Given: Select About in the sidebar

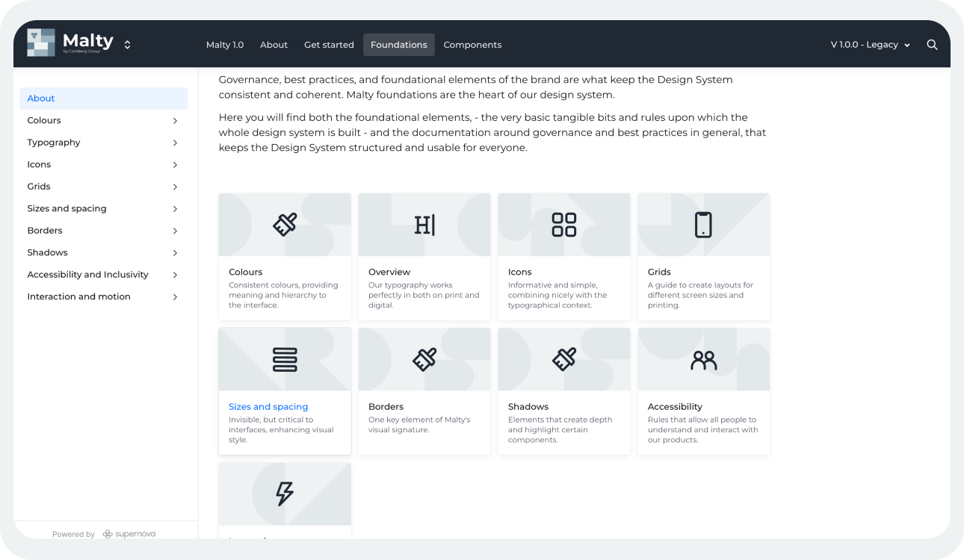Looking at the screenshot, I should pos(104,99).
